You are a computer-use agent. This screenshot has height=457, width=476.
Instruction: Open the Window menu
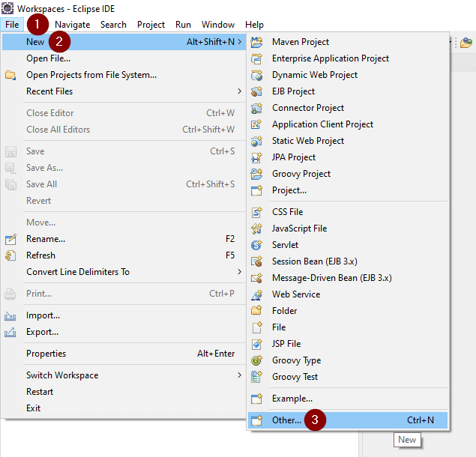tap(217, 25)
